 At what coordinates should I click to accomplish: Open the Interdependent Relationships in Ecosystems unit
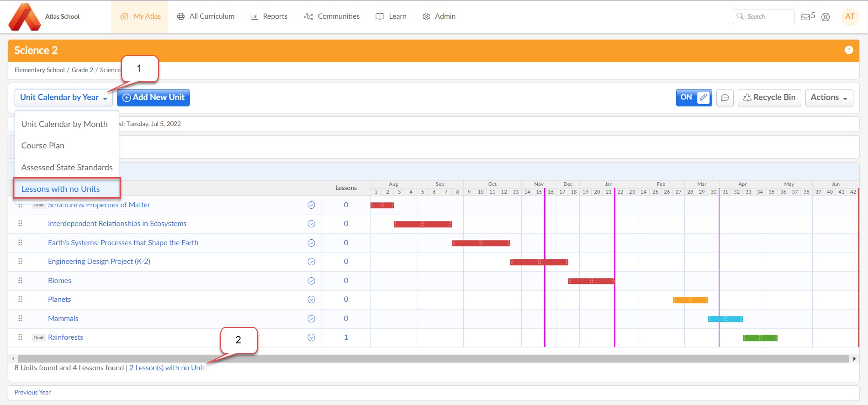point(117,224)
